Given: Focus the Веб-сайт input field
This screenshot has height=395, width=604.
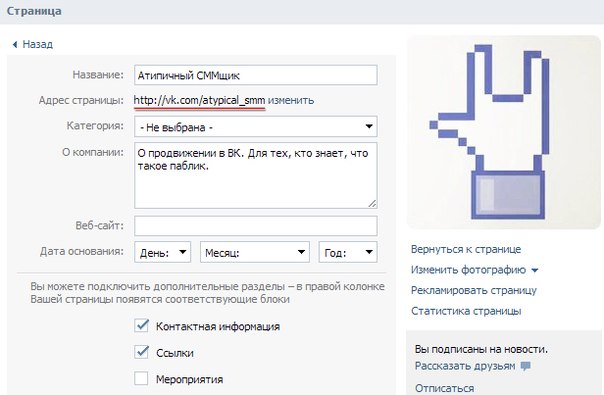Looking at the screenshot, I should (256, 225).
